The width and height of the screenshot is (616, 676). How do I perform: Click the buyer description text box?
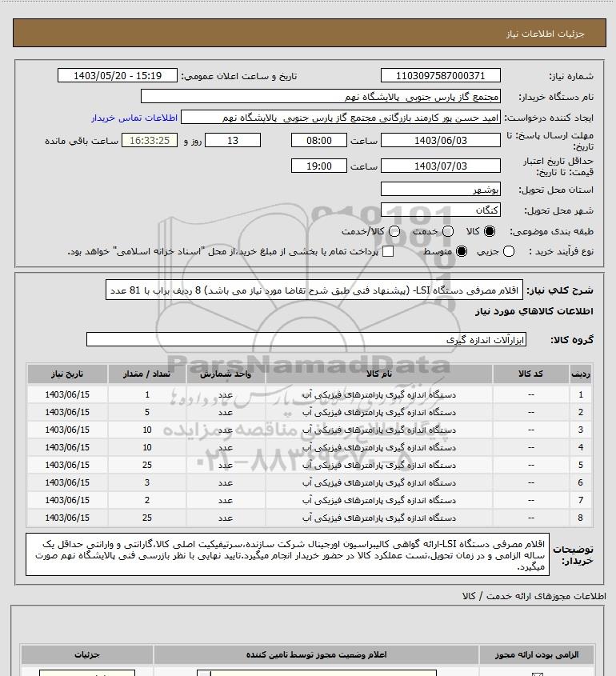tap(288, 555)
